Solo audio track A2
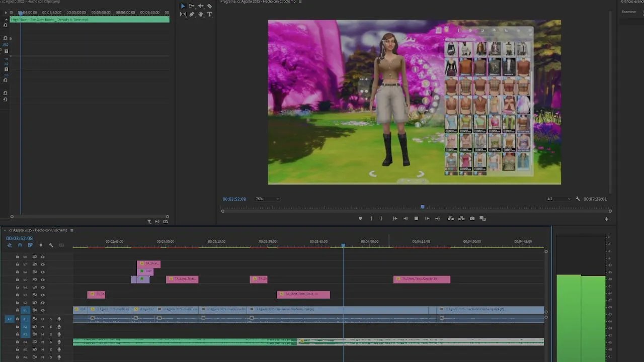Viewport: 644px width, 362px height. pyautogui.click(x=50, y=327)
